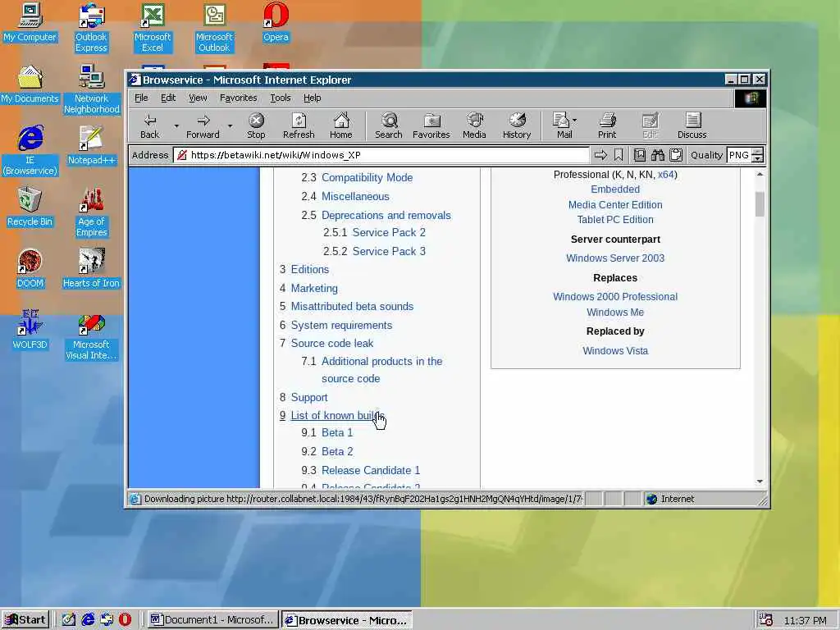The width and height of the screenshot is (840, 630).
Task: Select the WOLF3D desktop icon
Action: [30, 330]
